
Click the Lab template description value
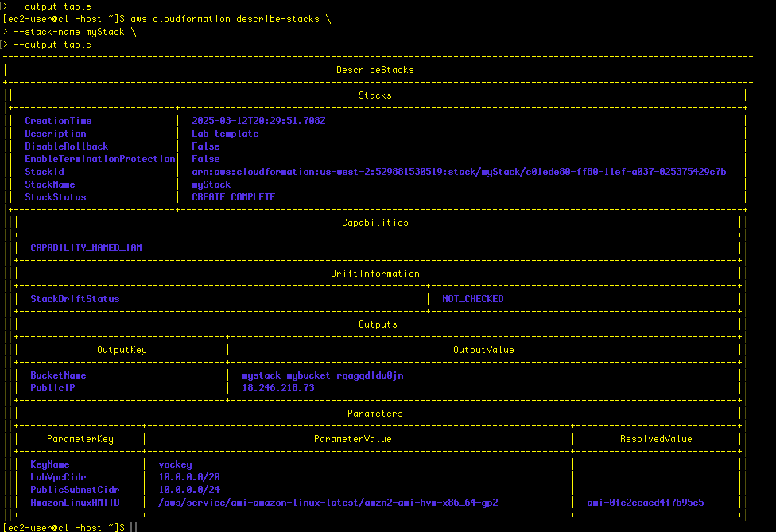pos(225,134)
